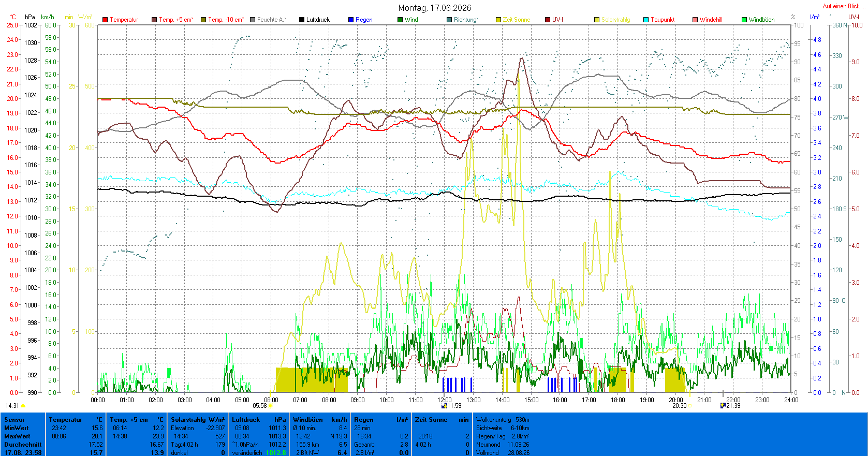Screen dimensions: 868x456
Task: Open the 'Auf einen Blick ...' link
Action: (844, 6)
